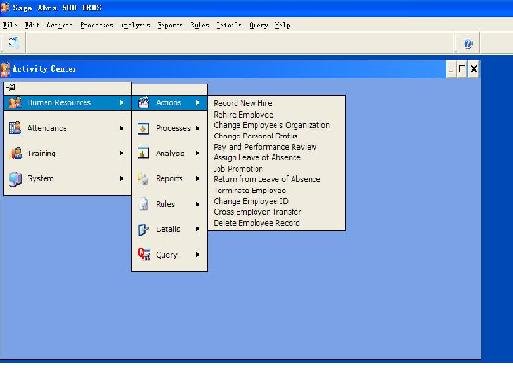
Task: Select Job Promotion
Action: 238,169
